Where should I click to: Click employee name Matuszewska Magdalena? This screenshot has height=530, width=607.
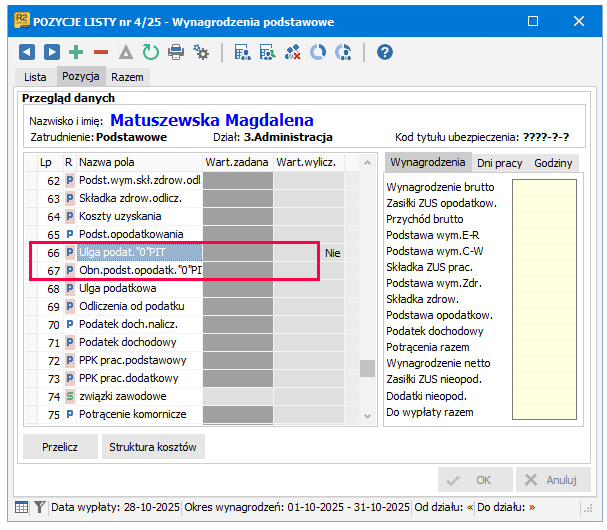point(212,120)
